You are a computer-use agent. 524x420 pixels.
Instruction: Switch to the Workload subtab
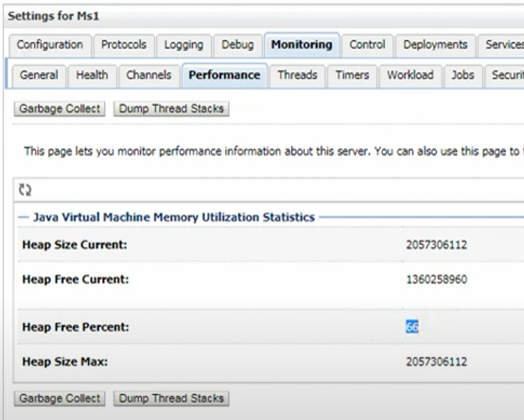(x=410, y=75)
